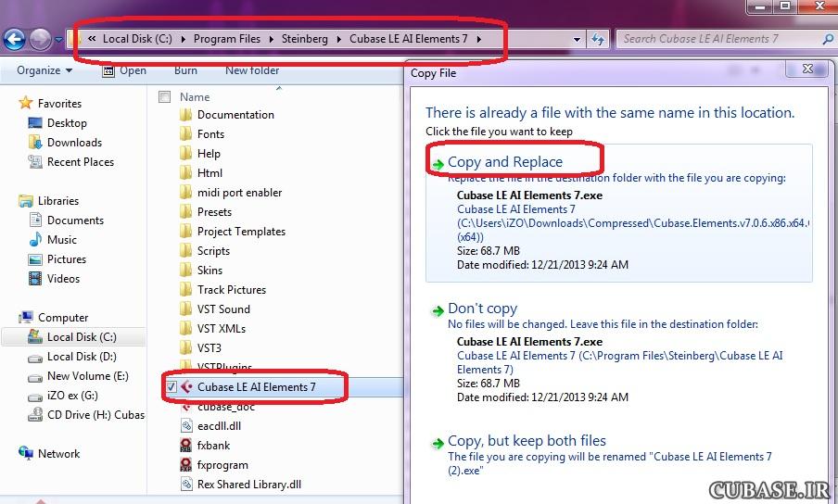
Task: Open Videos library
Action: (x=63, y=279)
